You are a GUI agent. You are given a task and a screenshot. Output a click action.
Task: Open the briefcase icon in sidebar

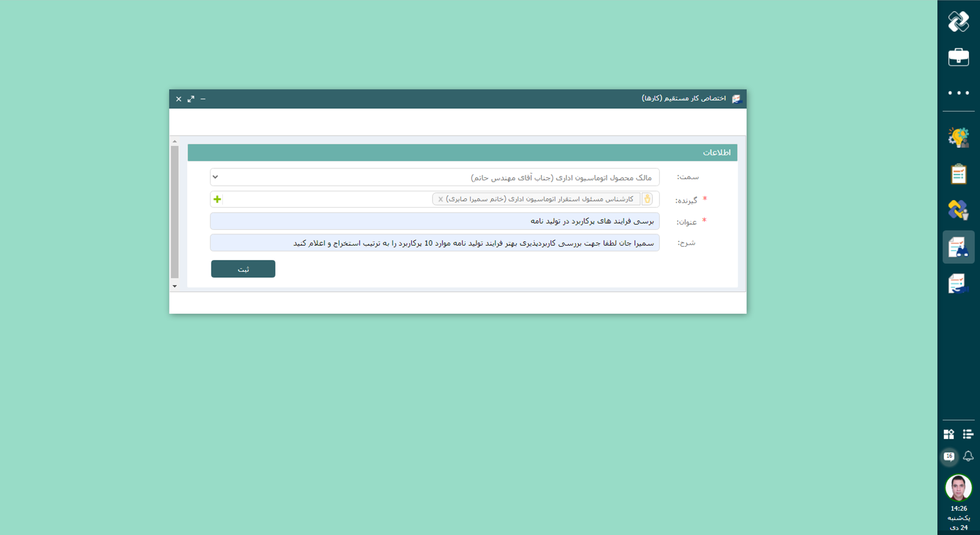click(958, 57)
